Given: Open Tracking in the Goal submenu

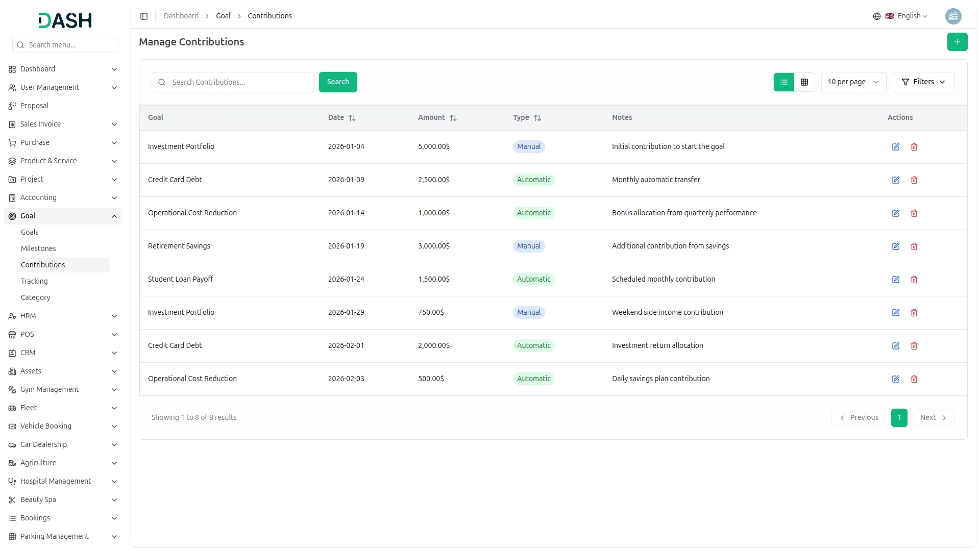Looking at the screenshot, I should [x=34, y=281].
